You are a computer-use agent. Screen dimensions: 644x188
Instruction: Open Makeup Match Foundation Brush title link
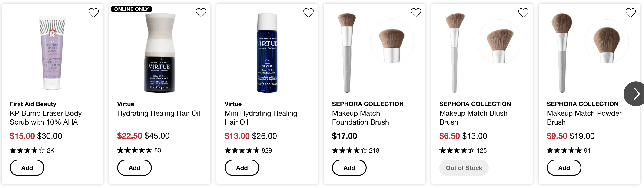[x=361, y=118]
